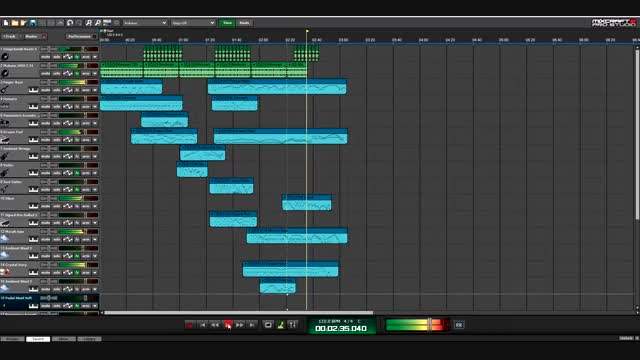Open the Volume dropdown in the top toolbar
Image resolution: width=640 pixels, height=360 pixels.
(x=145, y=23)
